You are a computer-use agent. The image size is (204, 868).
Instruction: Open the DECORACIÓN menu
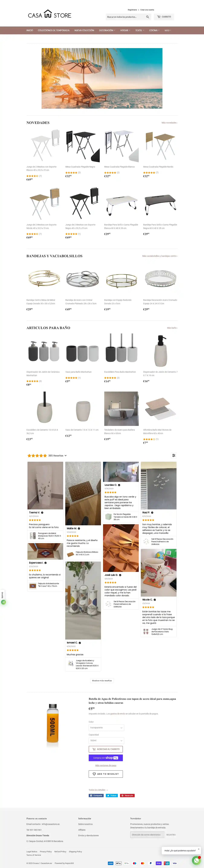107,30
